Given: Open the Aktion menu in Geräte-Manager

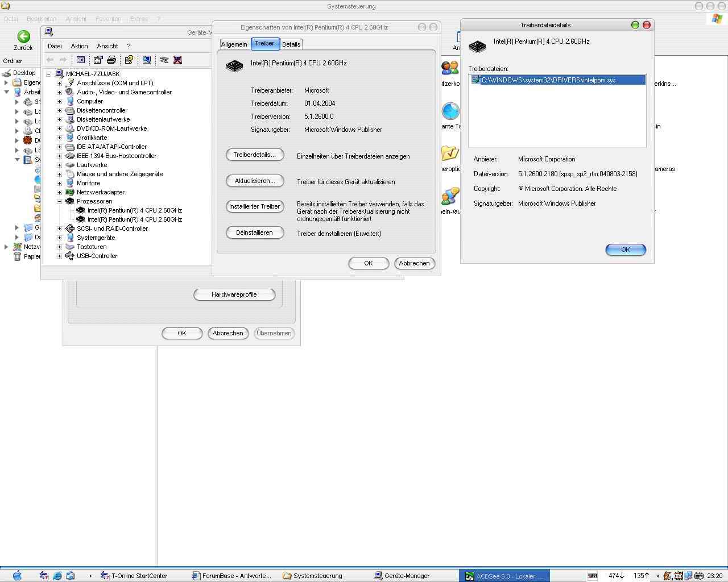Looking at the screenshot, I should (x=79, y=46).
